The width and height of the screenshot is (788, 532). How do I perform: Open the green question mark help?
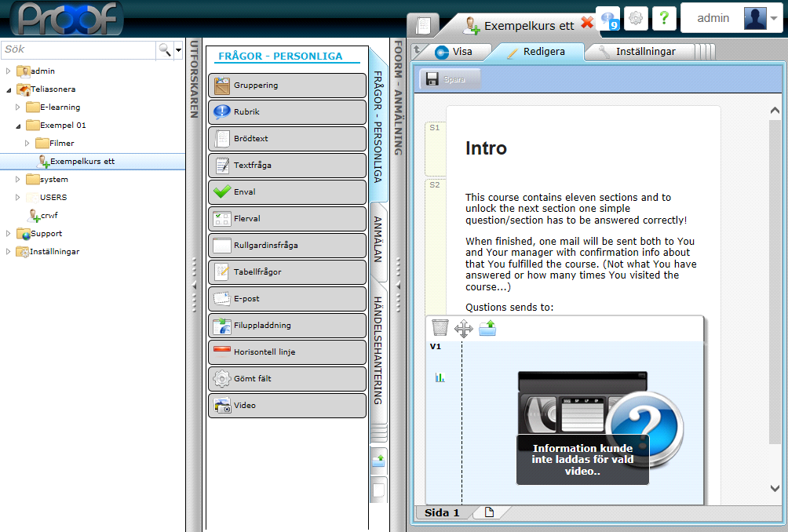point(663,18)
